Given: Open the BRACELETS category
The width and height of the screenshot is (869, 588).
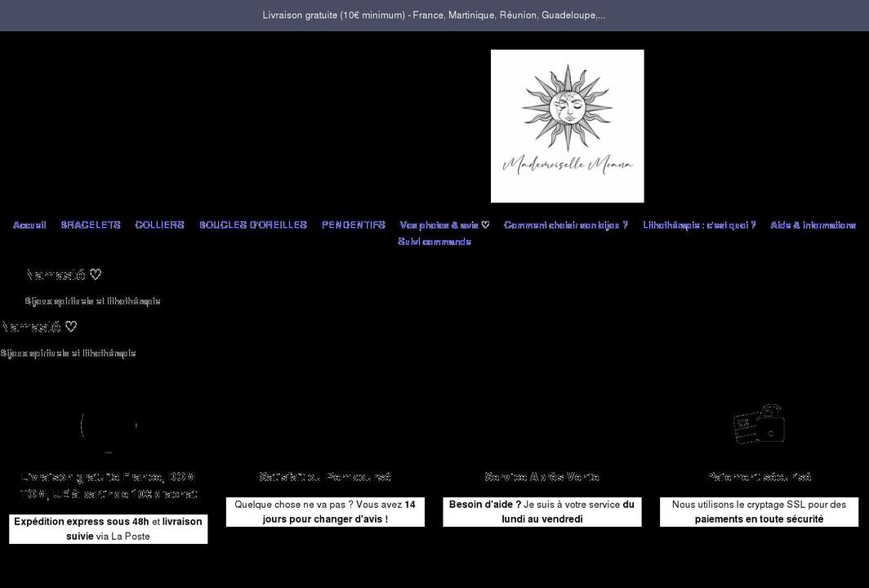Looking at the screenshot, I should click(91, 225).
